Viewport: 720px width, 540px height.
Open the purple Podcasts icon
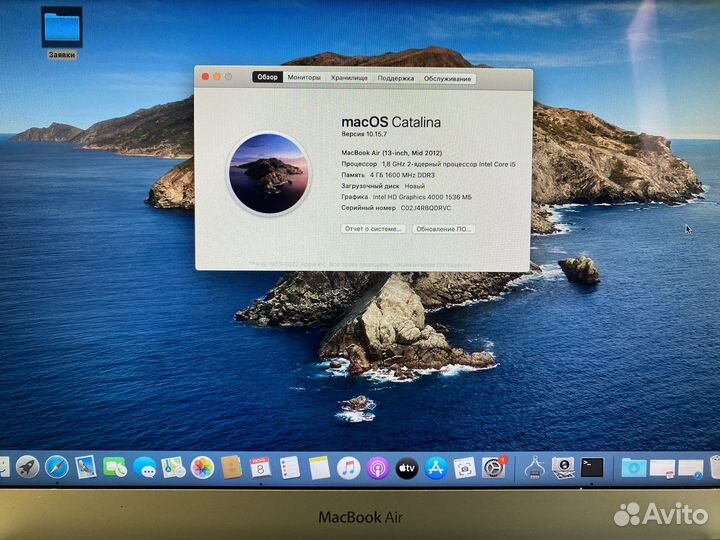tap(378, 468)
